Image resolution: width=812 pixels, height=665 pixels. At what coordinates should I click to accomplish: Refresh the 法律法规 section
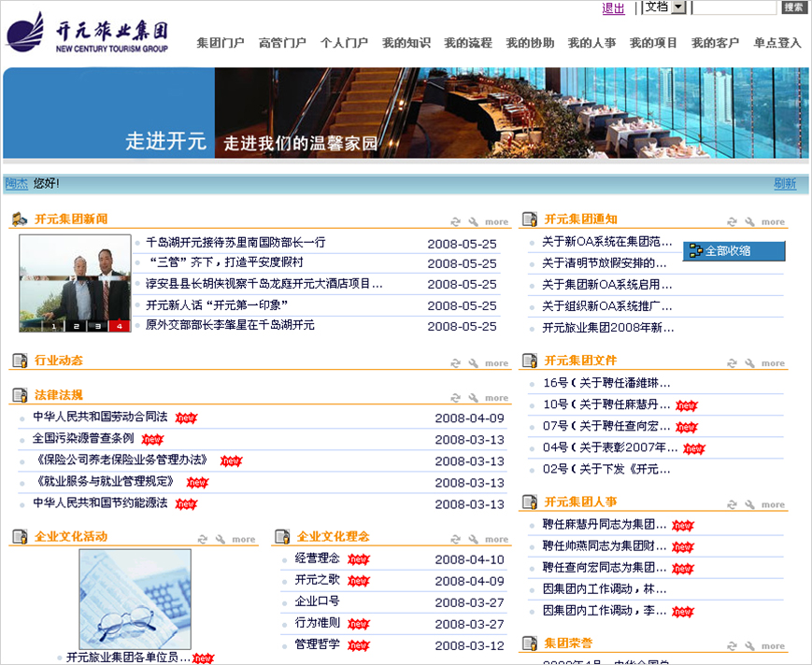coord(456,398)
